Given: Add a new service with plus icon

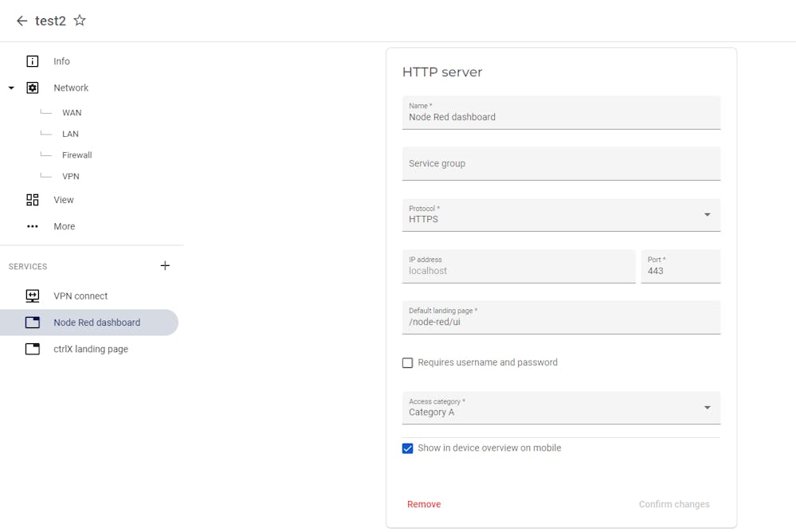Looking at the screenshot, I should 165,265.
